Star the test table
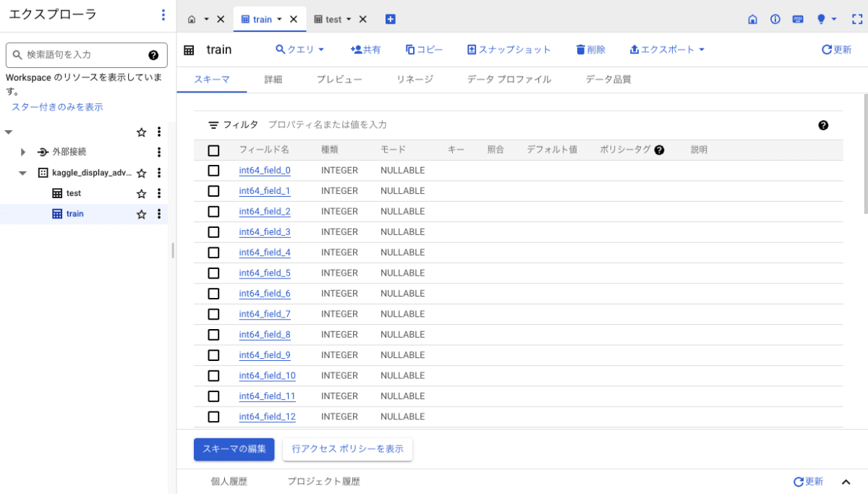 142,194
